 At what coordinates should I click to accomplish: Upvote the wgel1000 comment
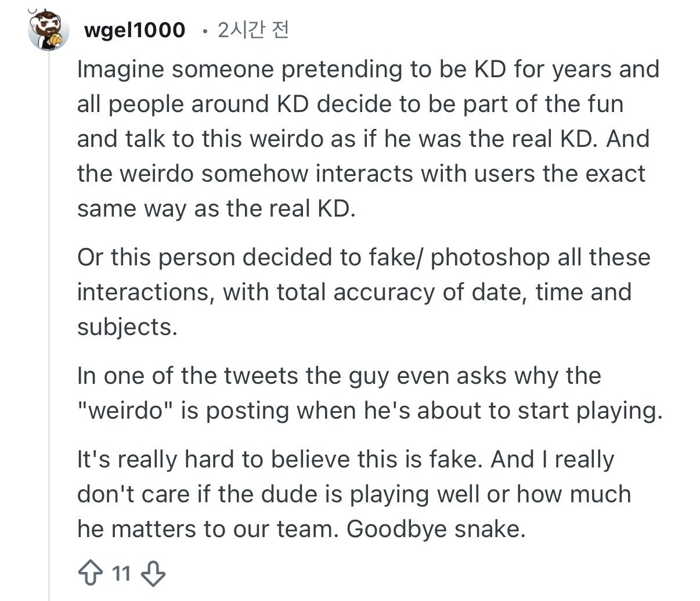[x=90, y=573]
